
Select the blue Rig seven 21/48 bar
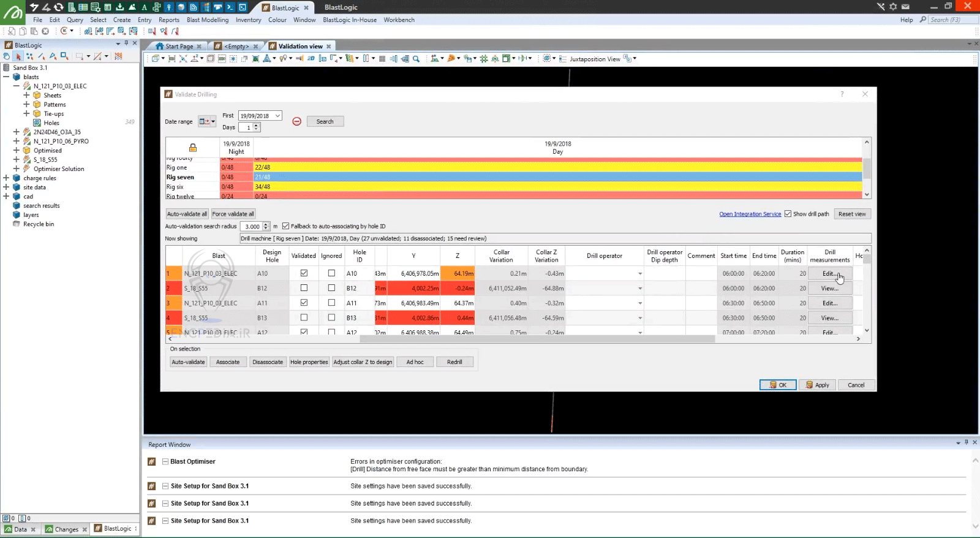[x=557, y=177]
